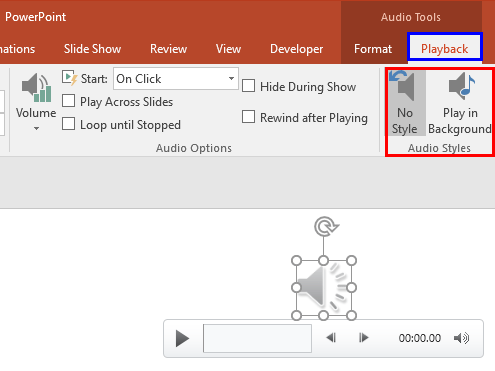Enable Loop until Stopped checkbox
The height and width of the screenshot is (371, 495).
(68, 124)
